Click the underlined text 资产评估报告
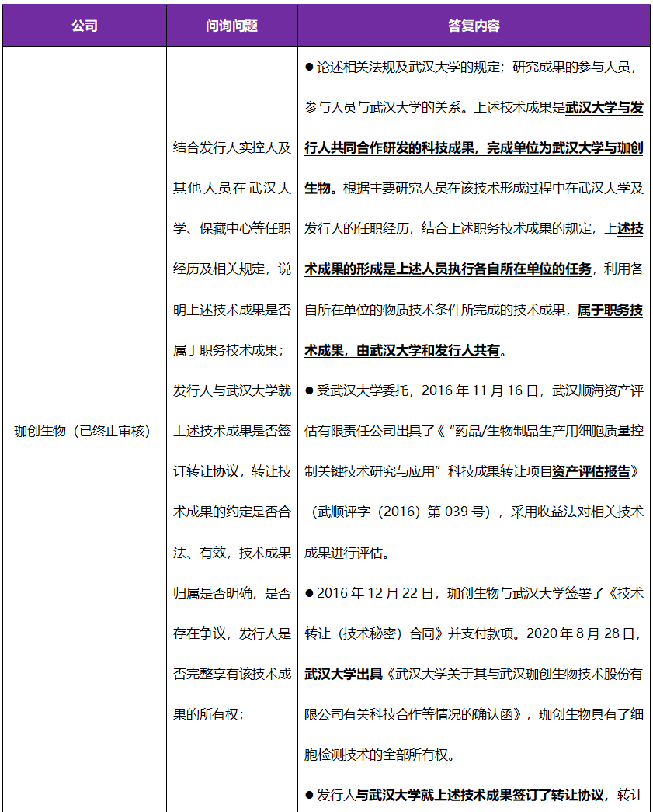This screenshot has height=812, width=653. tap(592, 471)
